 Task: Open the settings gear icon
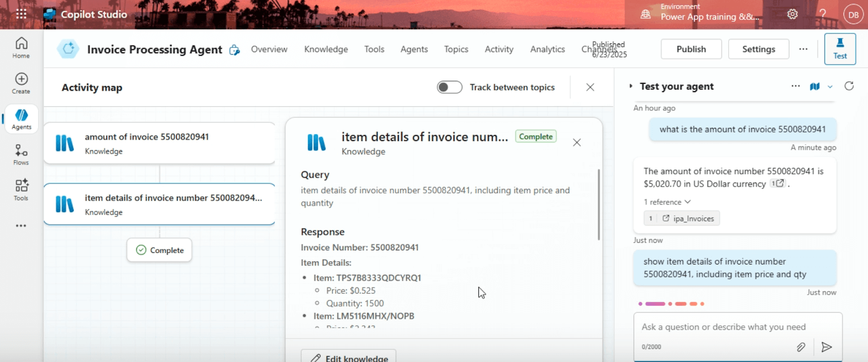[x=793, y=14]
